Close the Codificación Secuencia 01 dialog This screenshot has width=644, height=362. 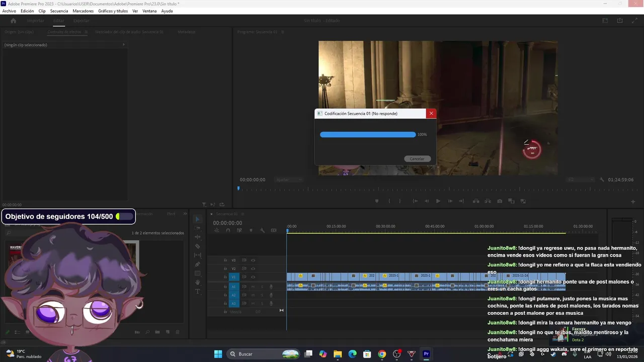pyautogui.click(x=431, y=114)
